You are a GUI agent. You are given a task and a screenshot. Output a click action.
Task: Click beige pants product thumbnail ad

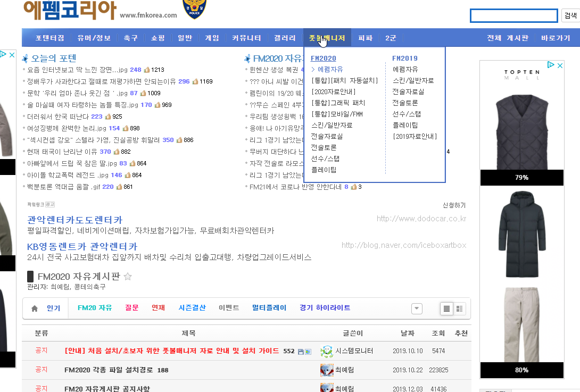[x=521, y=324]
